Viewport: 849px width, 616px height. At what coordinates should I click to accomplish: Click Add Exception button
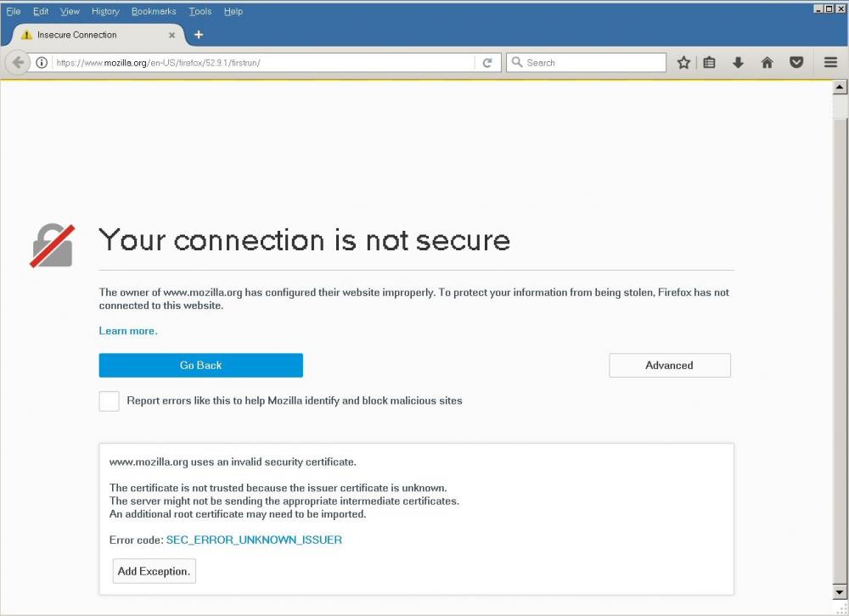(154, 571)
